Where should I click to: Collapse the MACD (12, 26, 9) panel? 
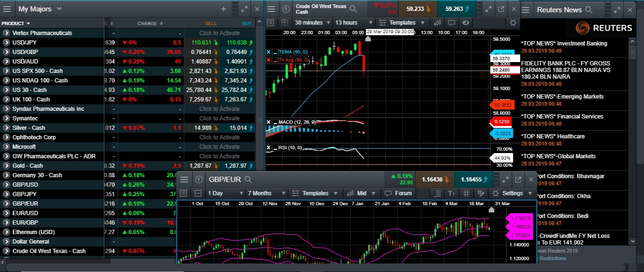[275, 122]
